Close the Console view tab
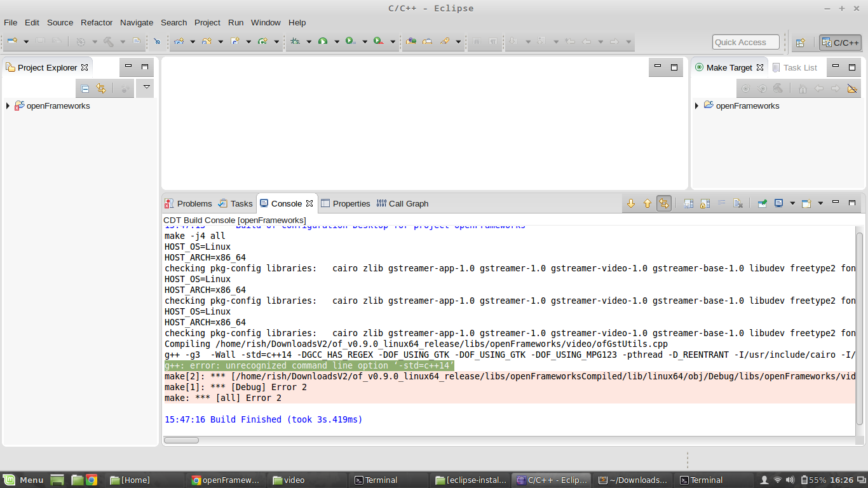This screenshot has height=488, width=868. [310, 203]
